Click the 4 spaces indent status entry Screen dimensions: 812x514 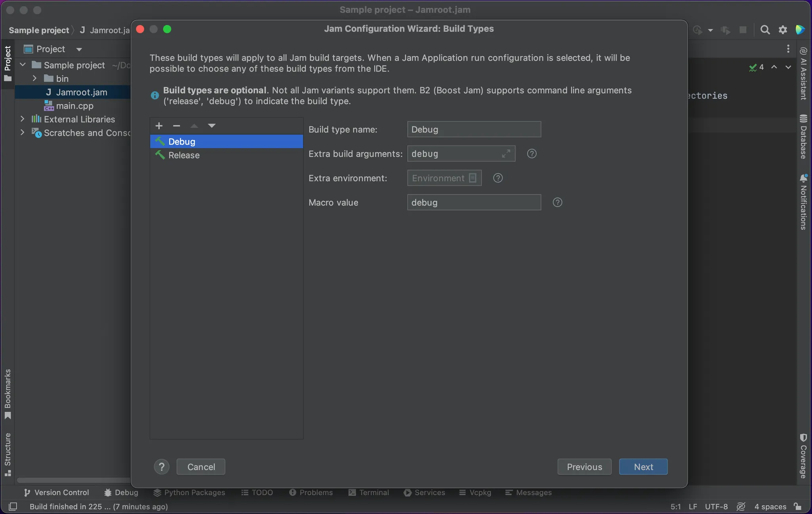770,506
